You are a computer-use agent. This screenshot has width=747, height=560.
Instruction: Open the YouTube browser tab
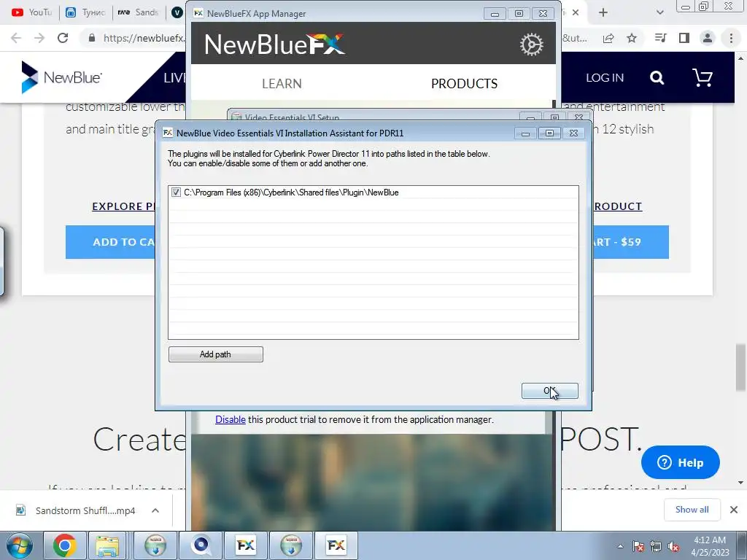click(31, 12)
